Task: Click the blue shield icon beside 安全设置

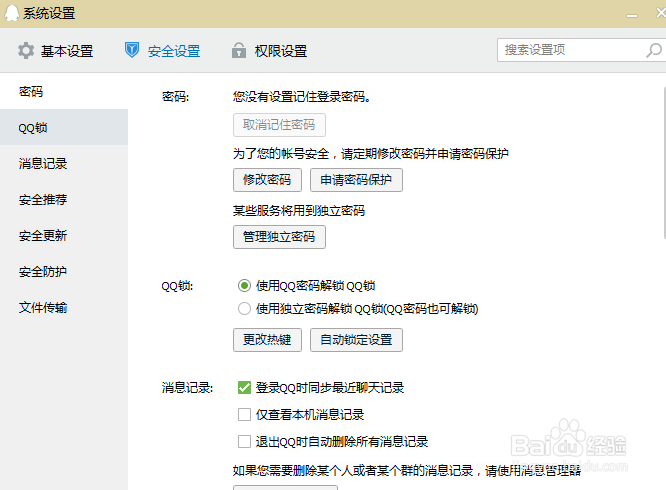Action: click(132, 50)
